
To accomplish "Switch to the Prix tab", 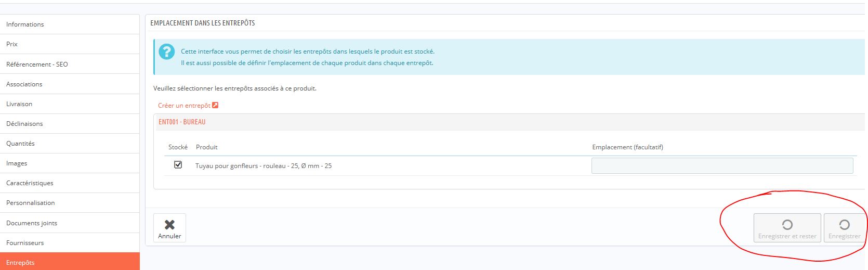I will tap(70, 44).
